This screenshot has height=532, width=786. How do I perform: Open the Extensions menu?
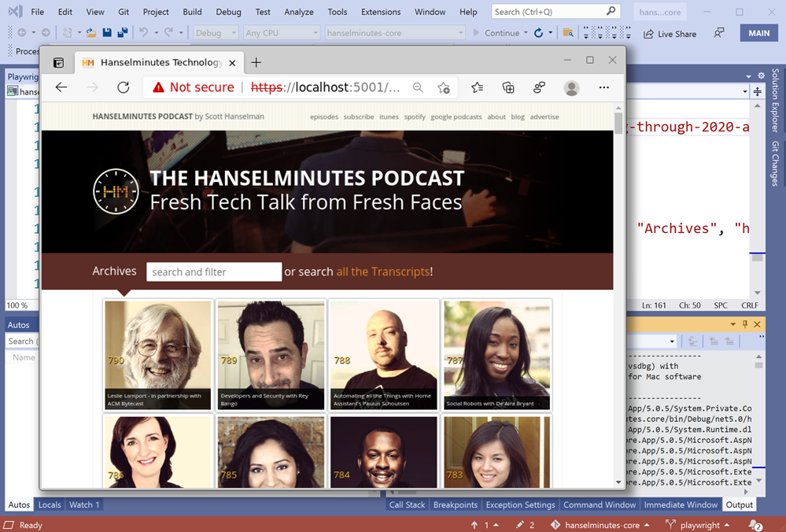(381, 12)
